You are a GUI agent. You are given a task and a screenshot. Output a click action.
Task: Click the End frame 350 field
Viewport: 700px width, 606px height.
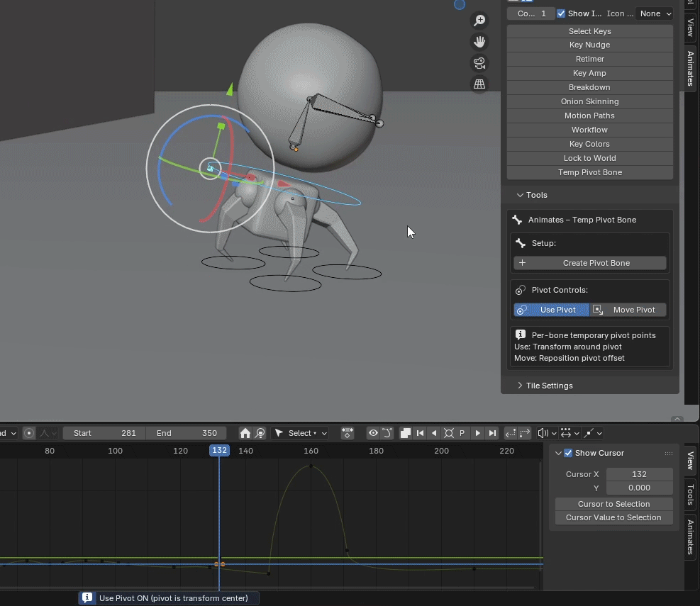(x=186, y=433)
